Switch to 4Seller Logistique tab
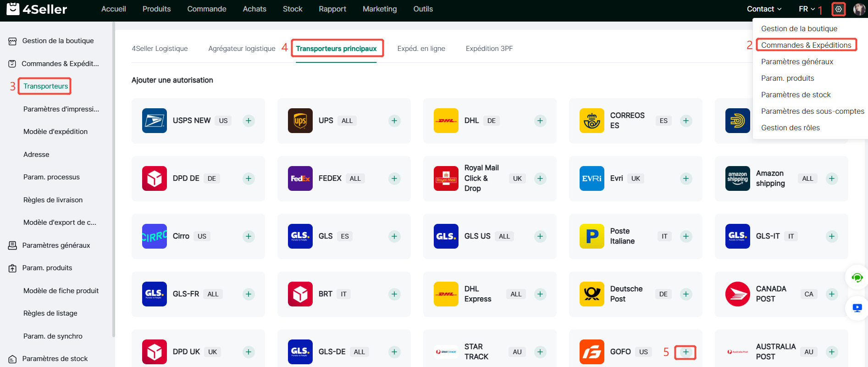The image size is (868, 367). point(160,49)
